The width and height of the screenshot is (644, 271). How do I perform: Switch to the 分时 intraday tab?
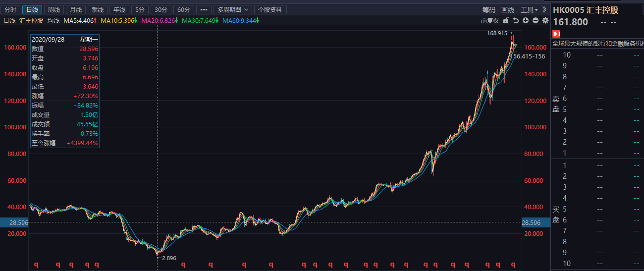pos(10,9)
